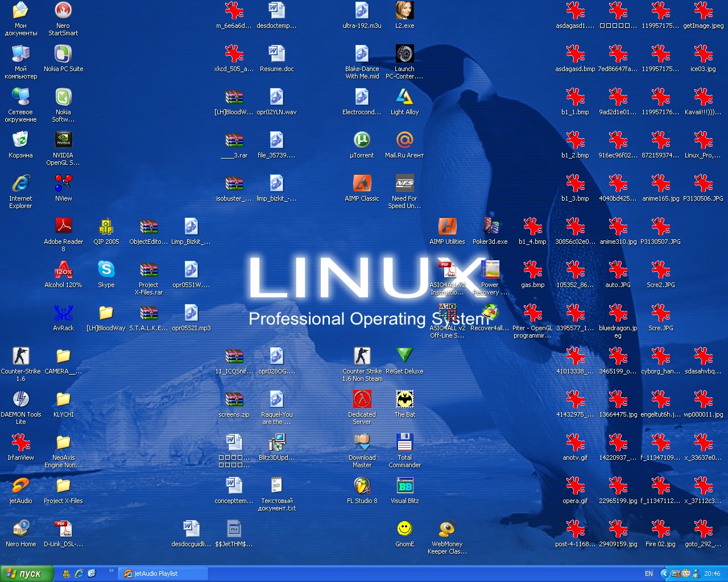
Task: Click the Mail.Ru Агент icon
Action: pyautogui.click(x=404, y=140)
